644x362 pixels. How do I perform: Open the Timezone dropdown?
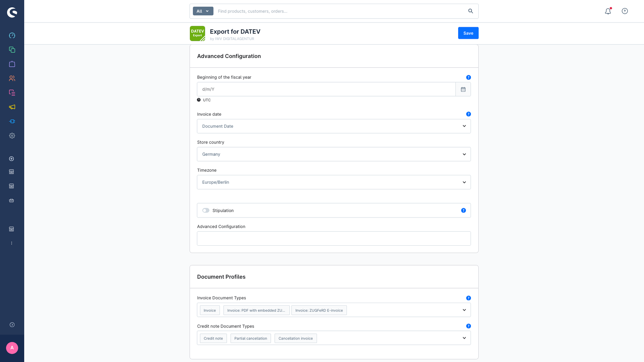334,182
